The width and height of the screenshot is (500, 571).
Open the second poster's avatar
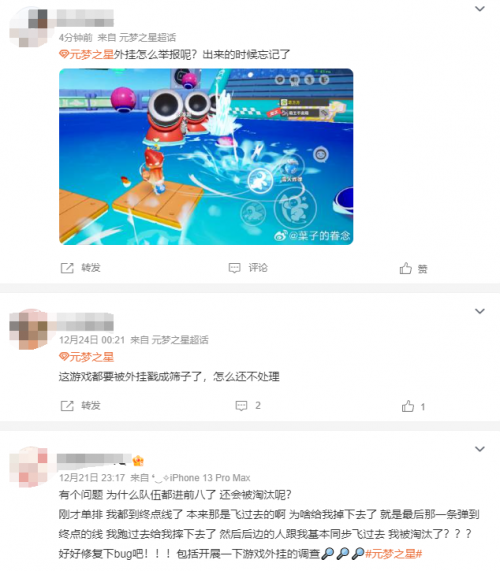[x=29, y=330]
